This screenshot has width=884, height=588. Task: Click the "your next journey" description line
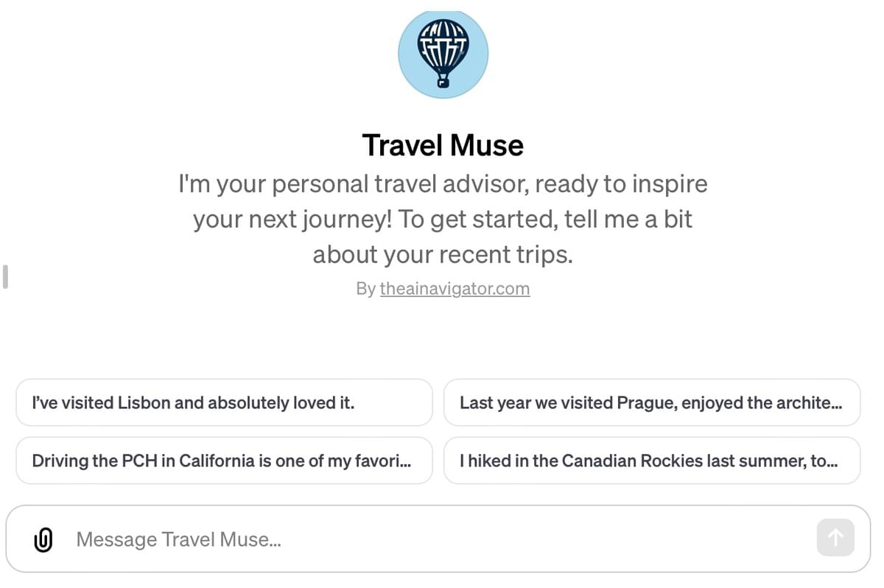tap(443, 219)
